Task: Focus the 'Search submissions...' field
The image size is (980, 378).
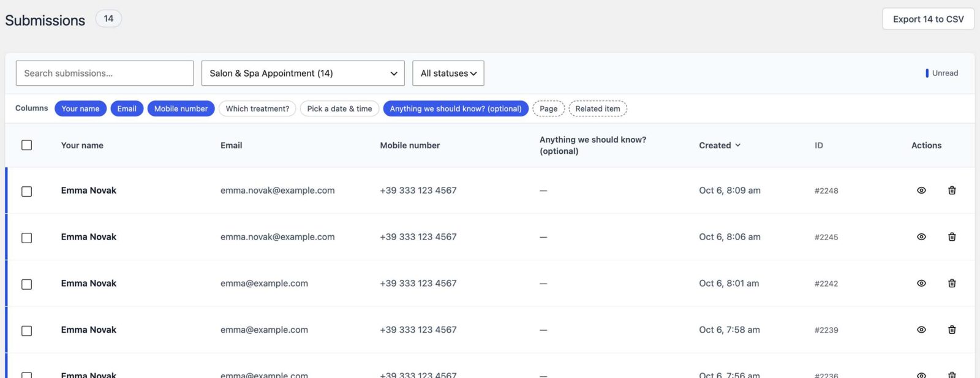Action: click(105, 74)
